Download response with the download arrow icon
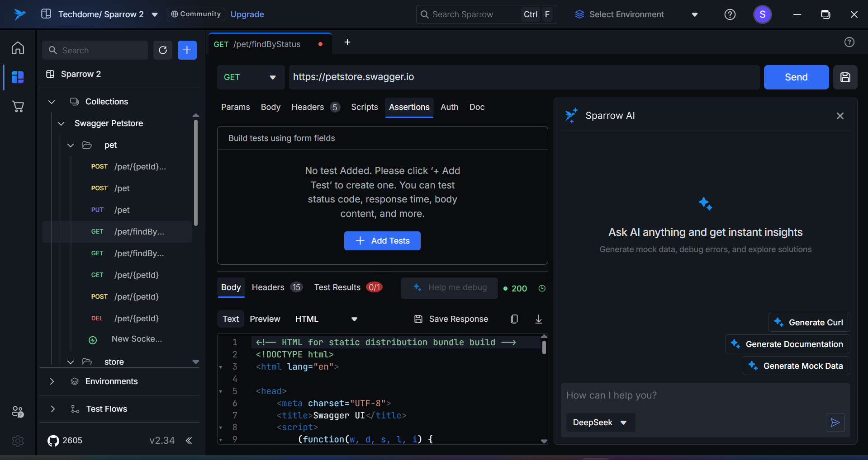 [x=538, y=319]
